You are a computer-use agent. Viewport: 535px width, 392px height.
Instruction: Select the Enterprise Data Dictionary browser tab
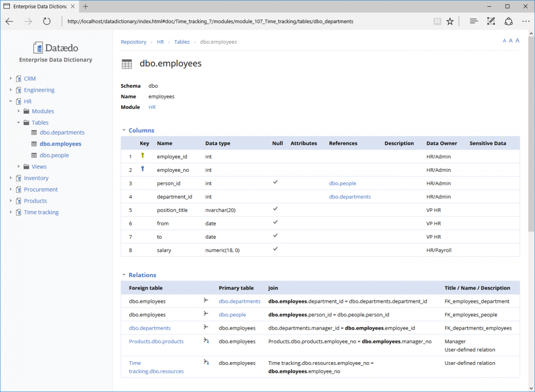39,6
